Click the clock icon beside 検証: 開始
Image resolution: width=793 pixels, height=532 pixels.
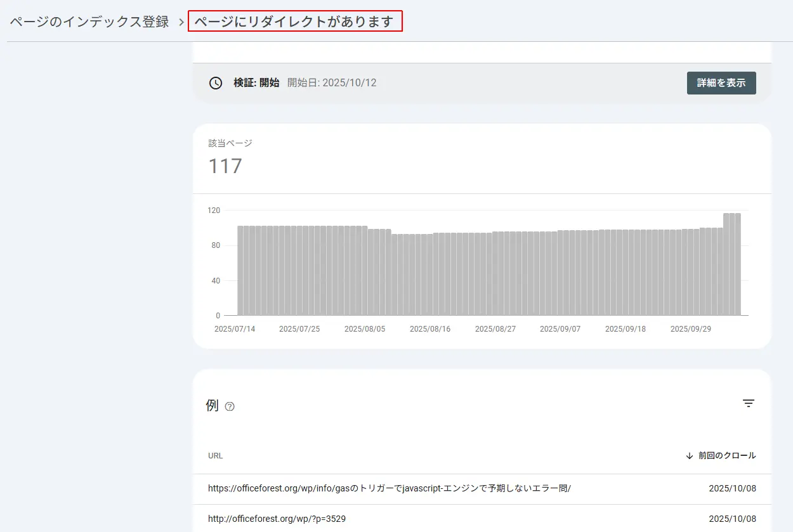[x=216, y=83]
